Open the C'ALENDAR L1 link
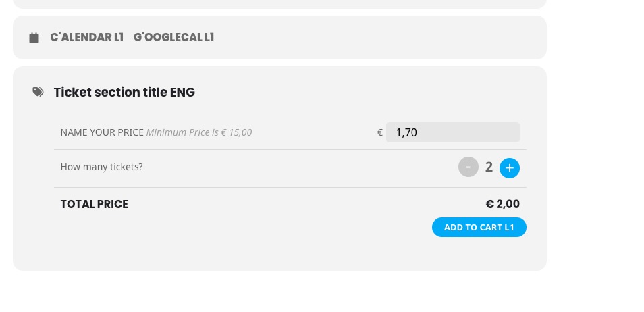This screenshot has height=312, width=644. pyautogui.click(x=86, y=37)
